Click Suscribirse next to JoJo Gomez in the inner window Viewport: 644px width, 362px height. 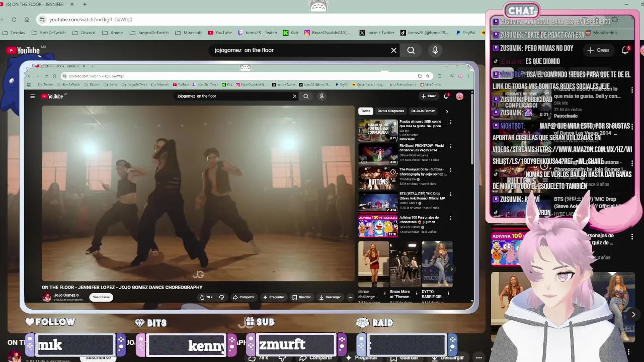[x=101, y=297]
